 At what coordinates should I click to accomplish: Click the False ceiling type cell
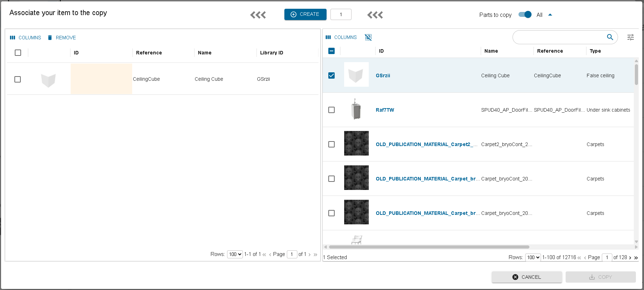coord(600,75)
